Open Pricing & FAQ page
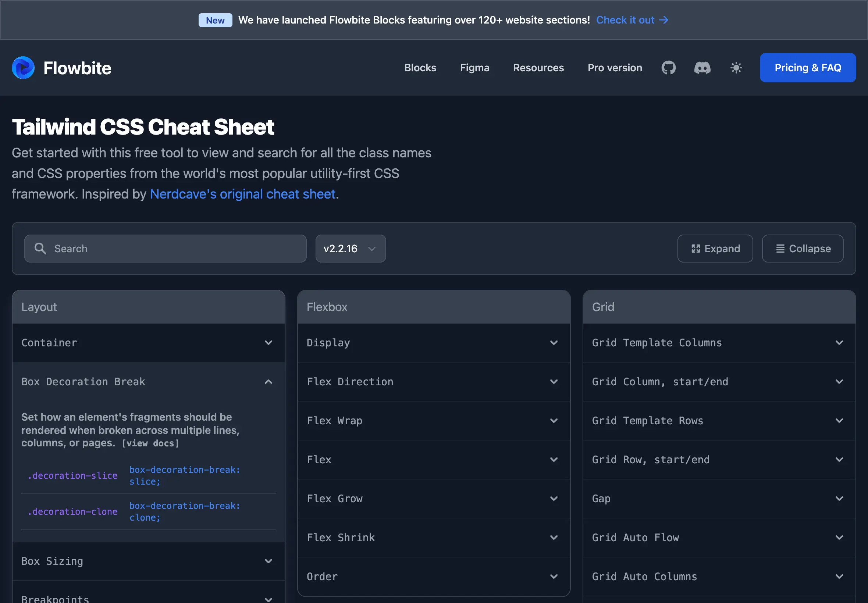Image resolution: width=868 pixels, height=603 pixels. [x=808, y=68]
